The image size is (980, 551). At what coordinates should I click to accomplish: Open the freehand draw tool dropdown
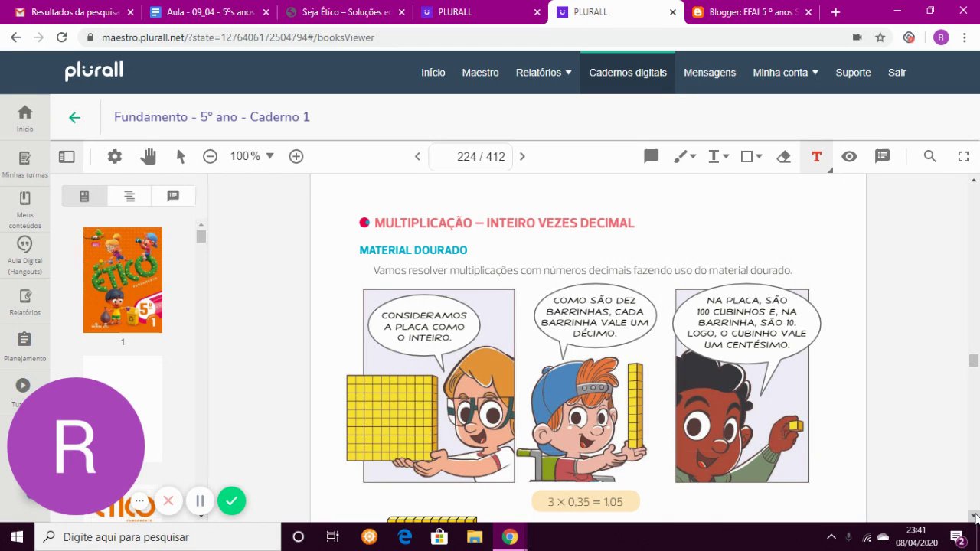[684, 156]
